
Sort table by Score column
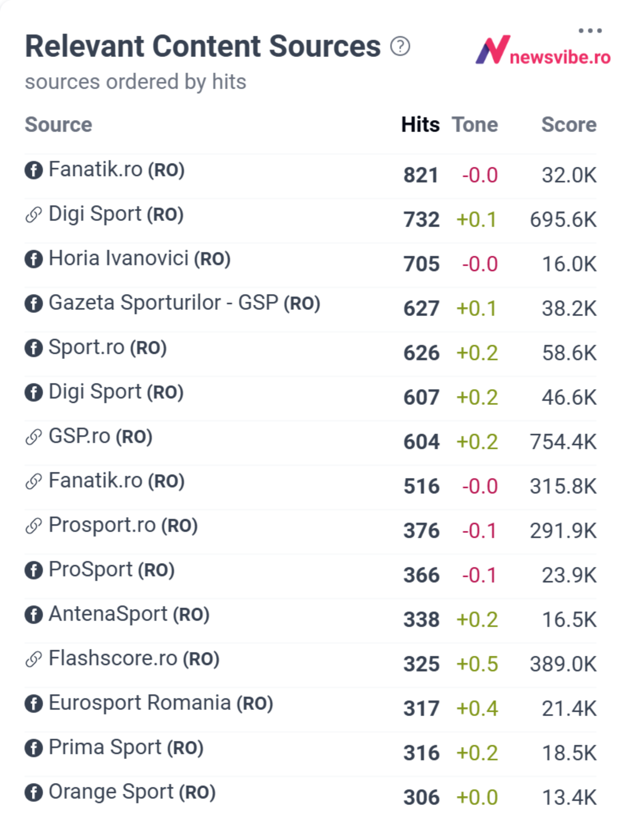click(x=569, y=125)
